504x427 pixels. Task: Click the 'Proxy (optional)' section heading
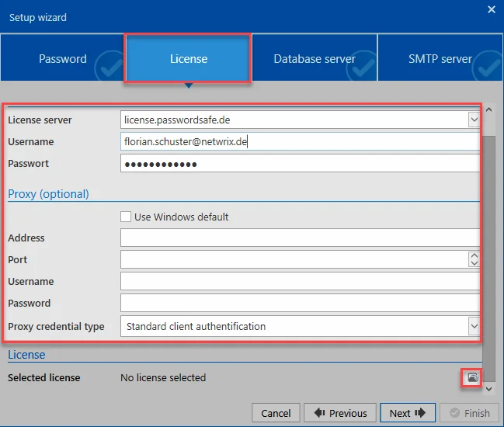coord(48,194)
